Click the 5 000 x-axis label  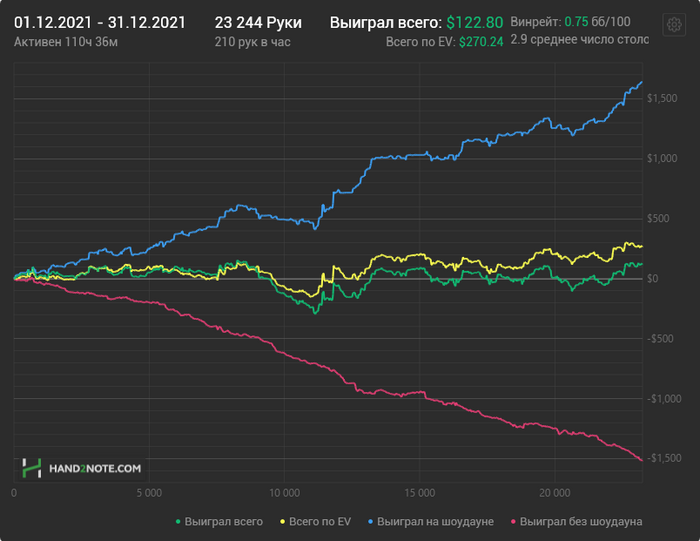[149, 493]
